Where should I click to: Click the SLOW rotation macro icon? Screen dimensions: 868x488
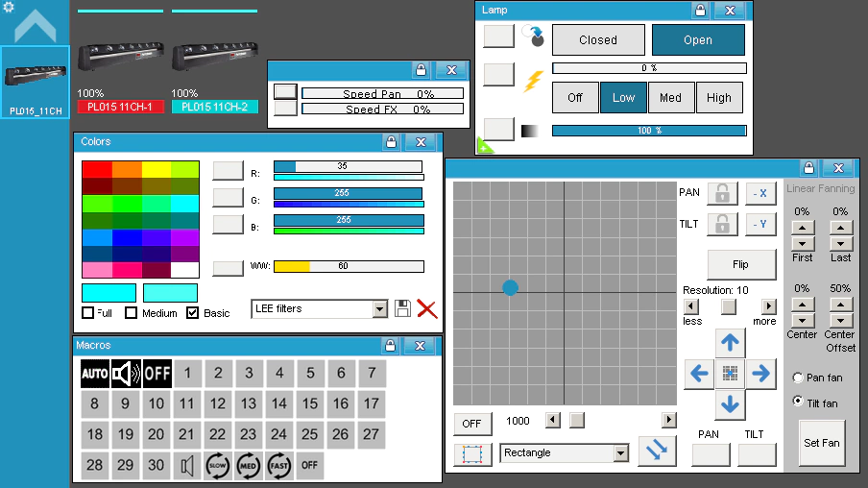pos(217,466)
